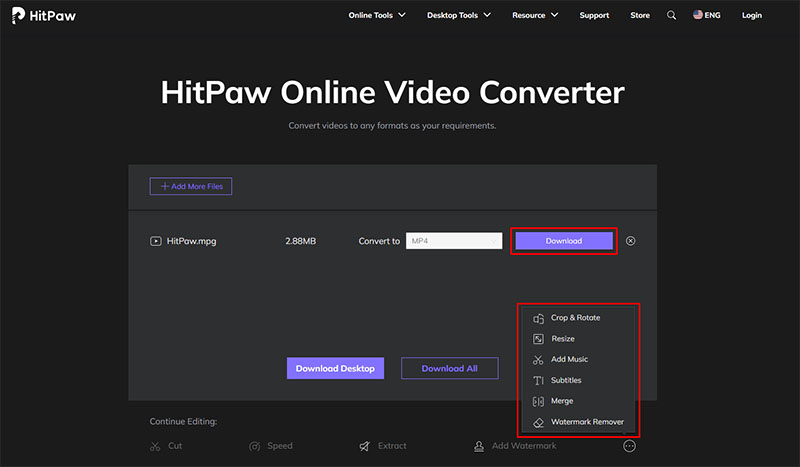800x467 pixels.
Task: Click the HitPaw.mpg file name
Action: click(191, 241)
